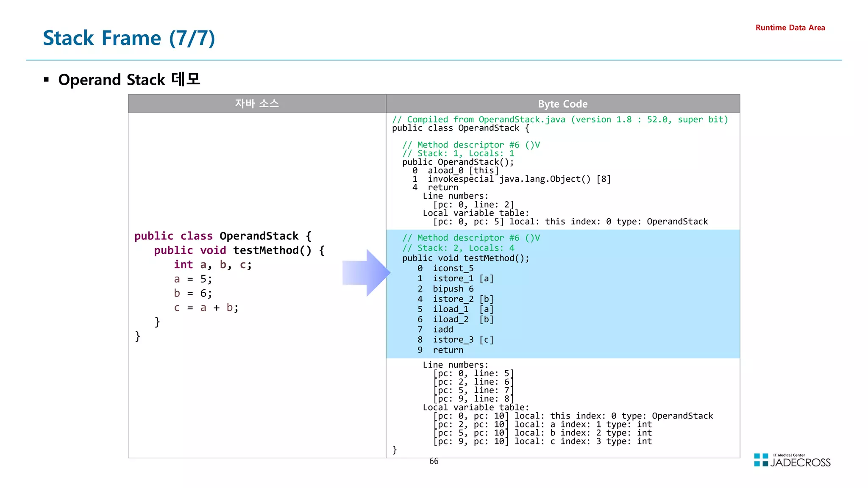Click the Operand Stack 데모 bullet heading
The image size is (868, 488).
tap(129, 80)
